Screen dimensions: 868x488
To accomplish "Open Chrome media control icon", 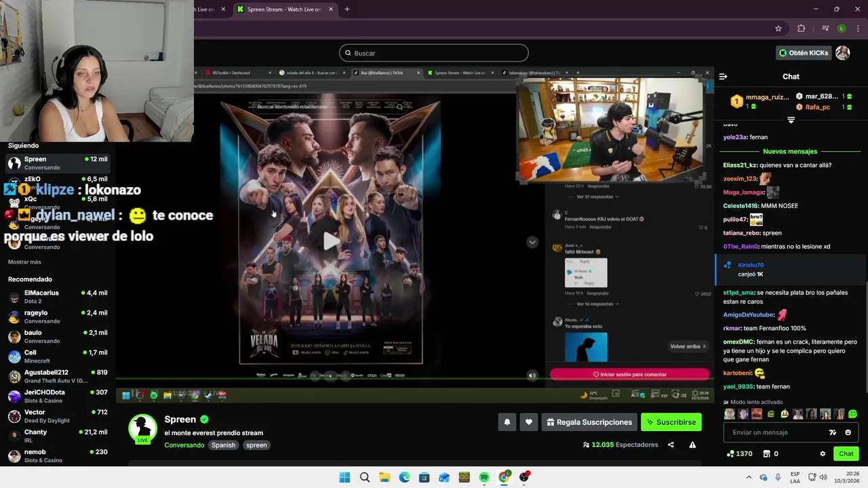I will (825, 28).
